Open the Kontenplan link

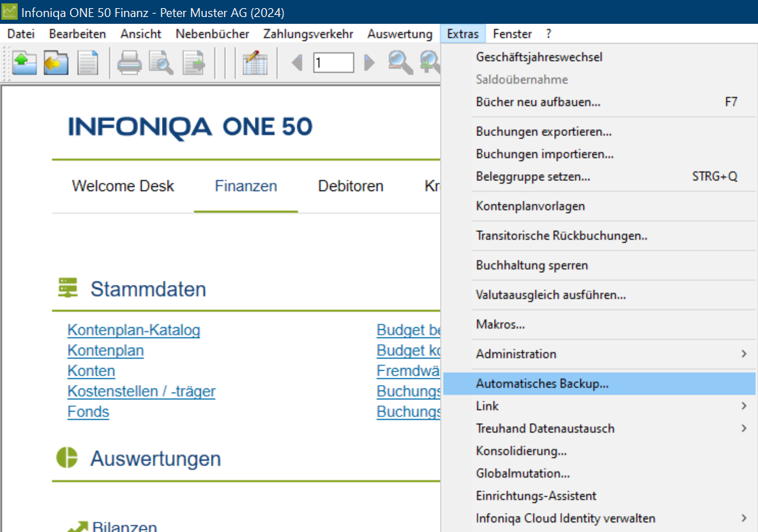click(x=106, y=350)
